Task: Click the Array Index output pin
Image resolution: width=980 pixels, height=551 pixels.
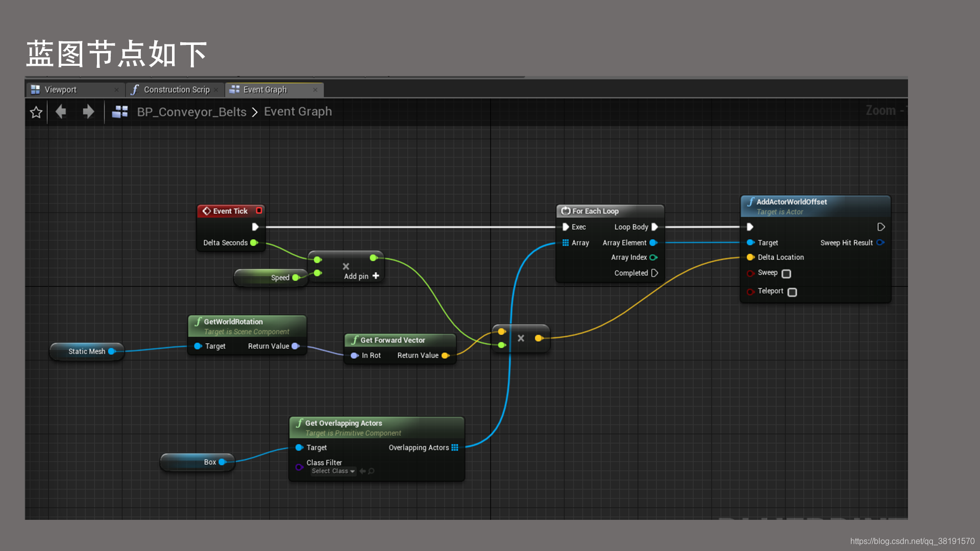Action: coord(653,258)
